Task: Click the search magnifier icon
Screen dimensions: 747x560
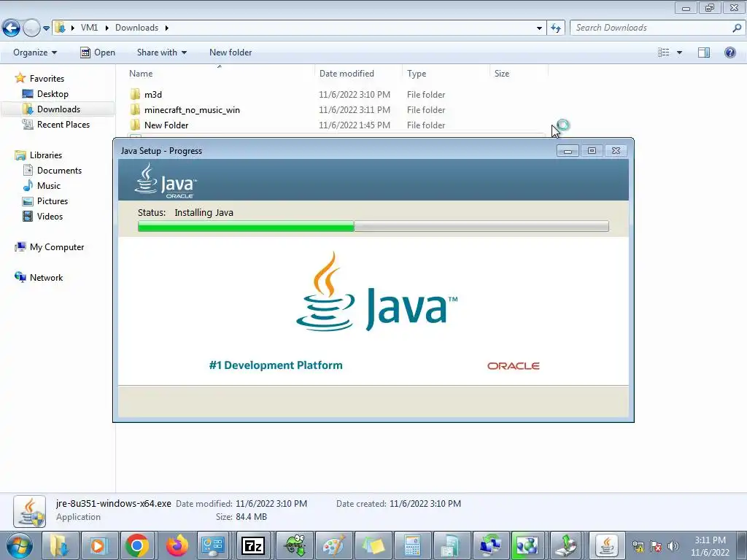Action: tap(737, 28)
